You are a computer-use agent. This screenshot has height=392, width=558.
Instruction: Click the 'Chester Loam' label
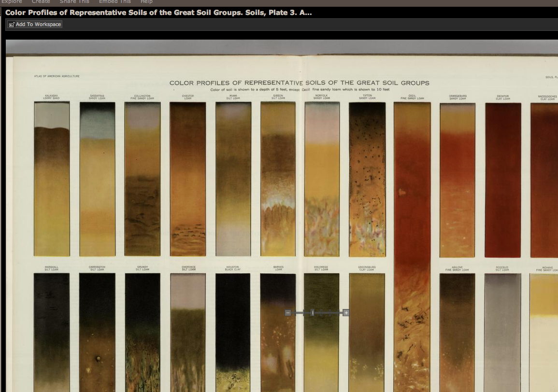pos(188,97)
